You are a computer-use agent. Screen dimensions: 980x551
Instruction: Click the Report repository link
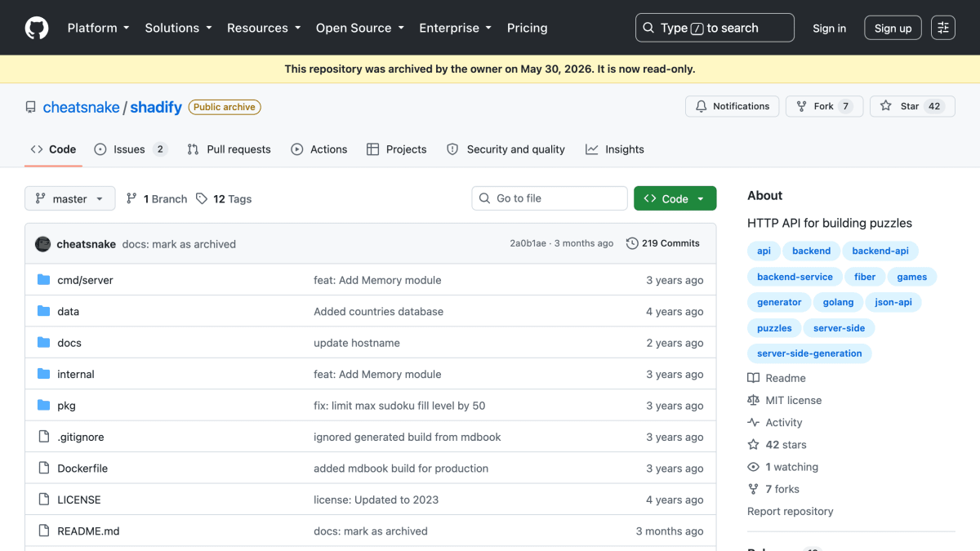point(791,511)
